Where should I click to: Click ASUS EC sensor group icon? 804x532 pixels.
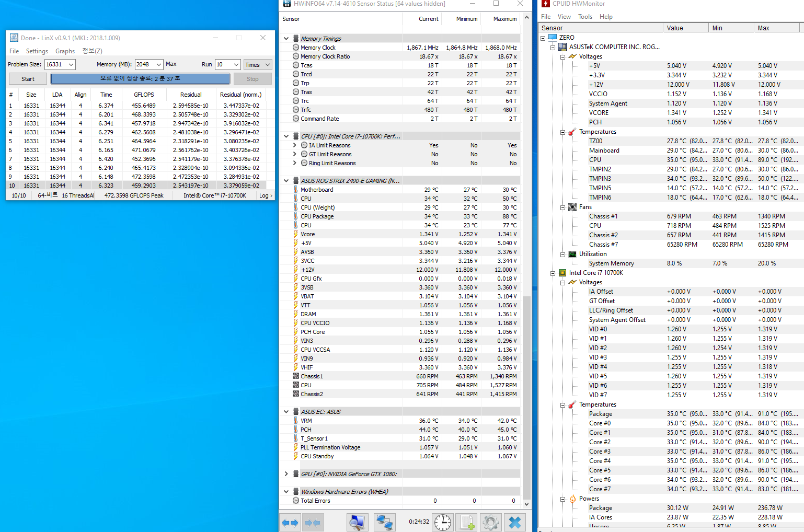point(296,412)
